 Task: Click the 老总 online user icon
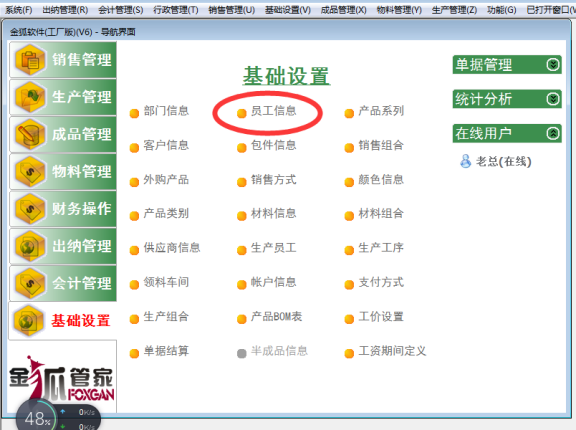(x=465, y=161)
